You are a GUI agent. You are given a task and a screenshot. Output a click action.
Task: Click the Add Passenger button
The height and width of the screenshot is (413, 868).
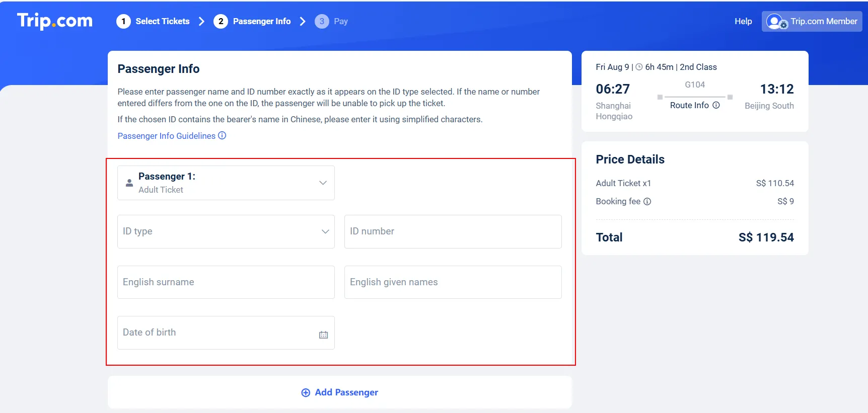point(339,392)
